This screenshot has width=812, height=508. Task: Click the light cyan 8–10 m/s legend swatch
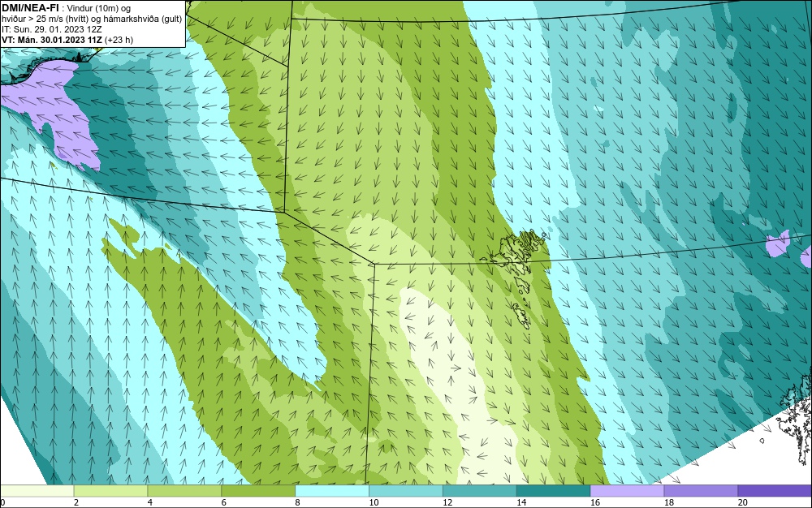tap(332, 490)
